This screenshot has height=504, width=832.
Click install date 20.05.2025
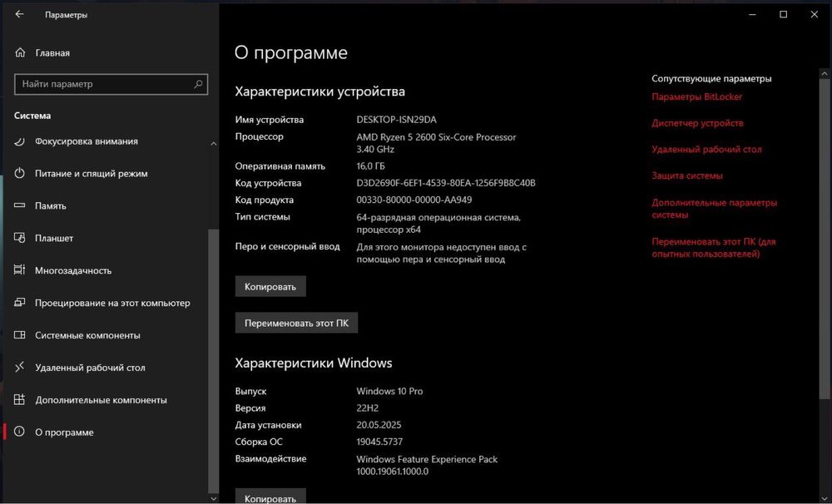coord(379,425)
